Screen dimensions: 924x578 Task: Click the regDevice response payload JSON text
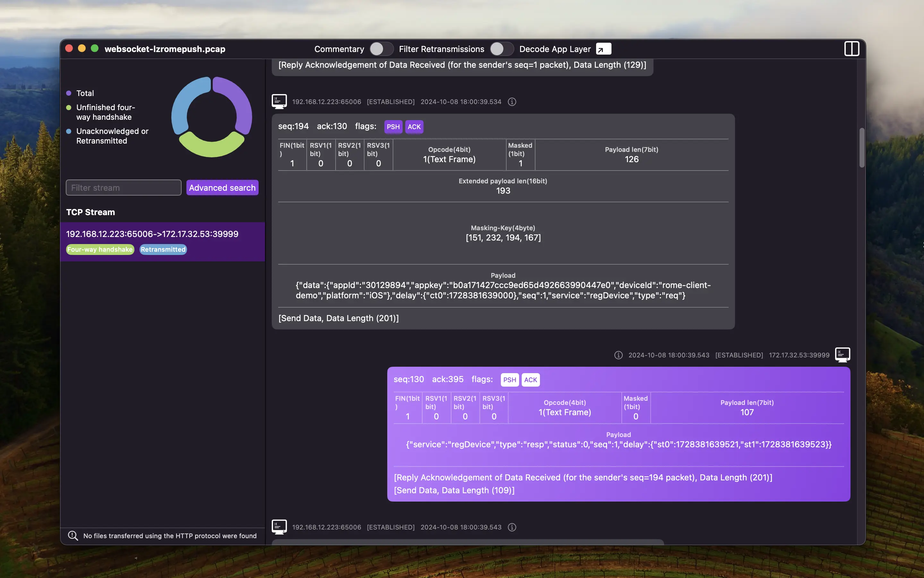click(x=619, y=445)
